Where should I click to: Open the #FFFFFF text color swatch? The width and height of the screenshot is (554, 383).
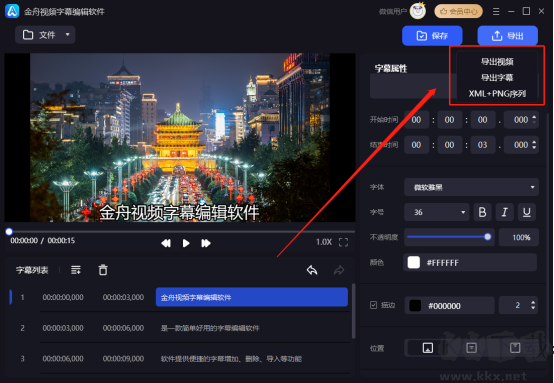(414, 263)
